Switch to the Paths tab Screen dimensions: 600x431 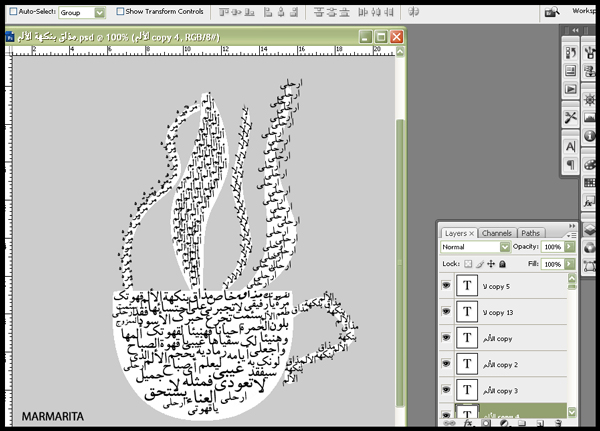click(531, 233)
